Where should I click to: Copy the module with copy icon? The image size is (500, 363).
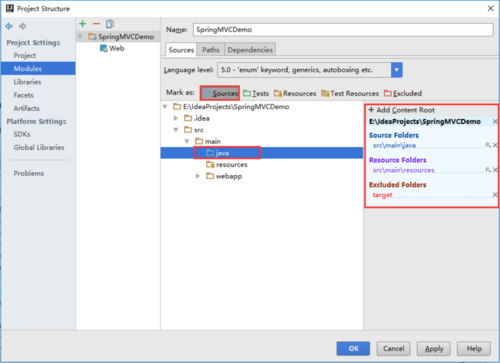pos(110,24)
